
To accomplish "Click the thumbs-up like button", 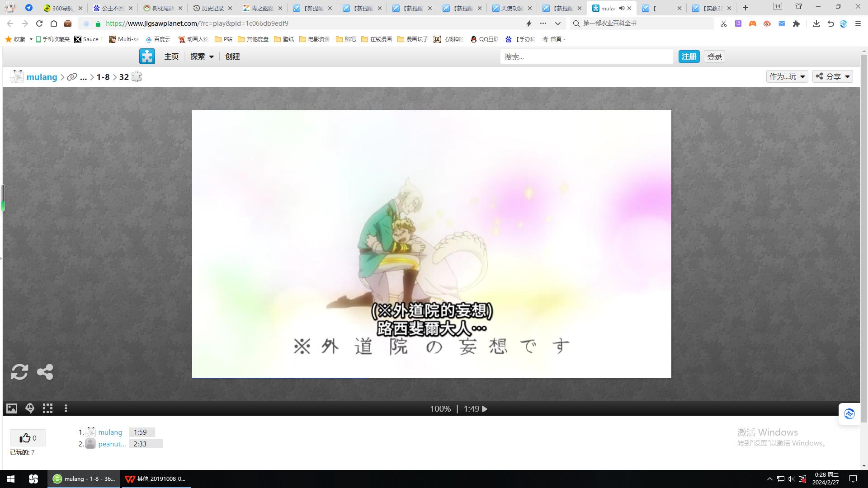I will pos(28,438).
